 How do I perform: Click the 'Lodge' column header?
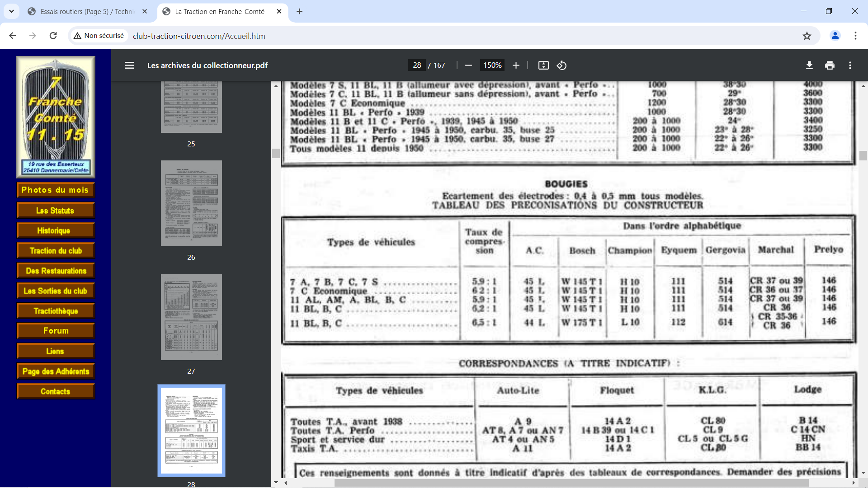coord(807,389)
